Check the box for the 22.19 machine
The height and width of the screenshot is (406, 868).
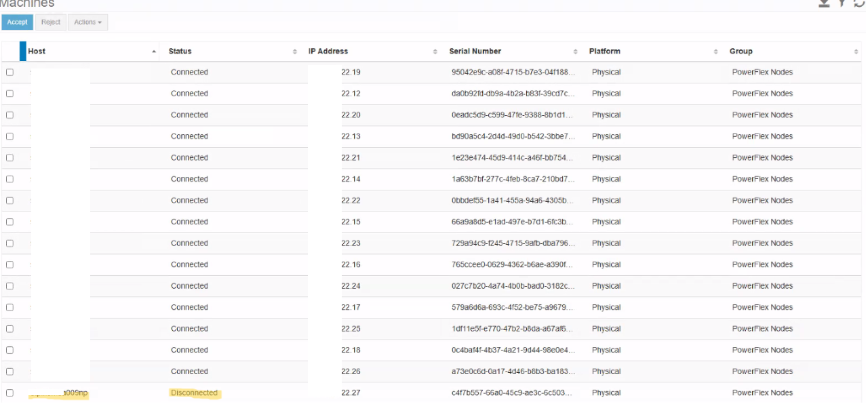click(x=9, y=73)
